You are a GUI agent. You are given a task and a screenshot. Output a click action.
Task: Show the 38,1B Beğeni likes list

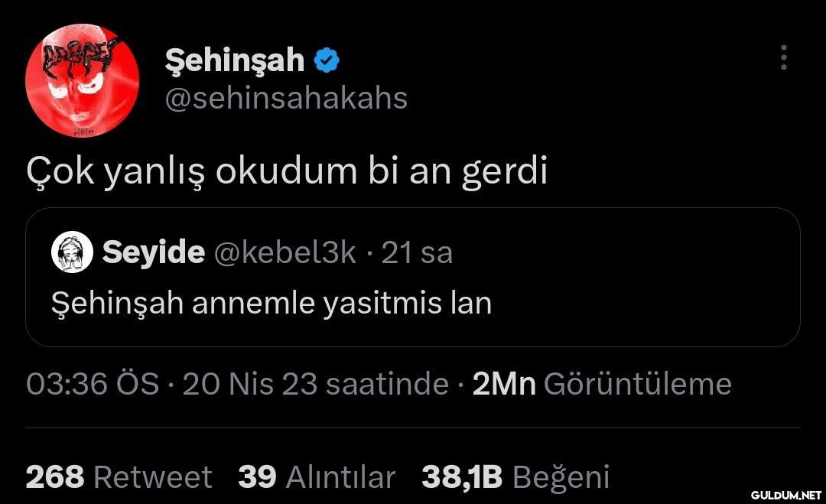pos(515,477)
